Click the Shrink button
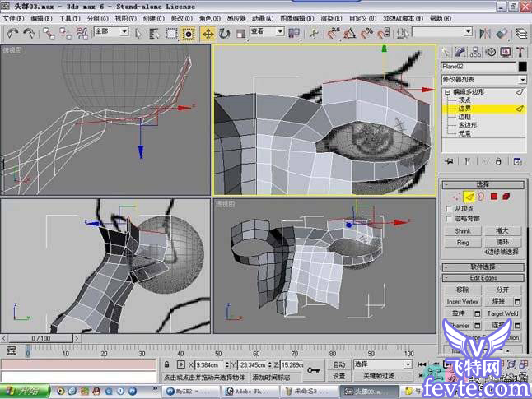Screen dimensions: 532x399 463,231
